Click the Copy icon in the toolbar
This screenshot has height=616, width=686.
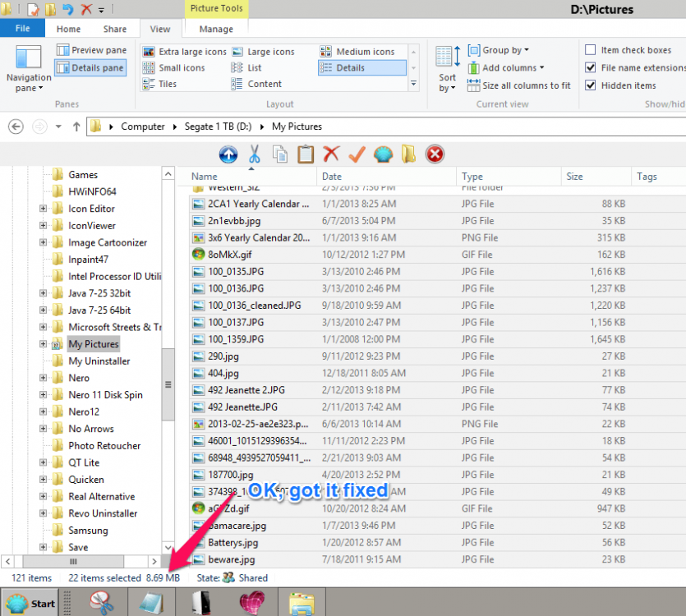(x=280, y=154)
